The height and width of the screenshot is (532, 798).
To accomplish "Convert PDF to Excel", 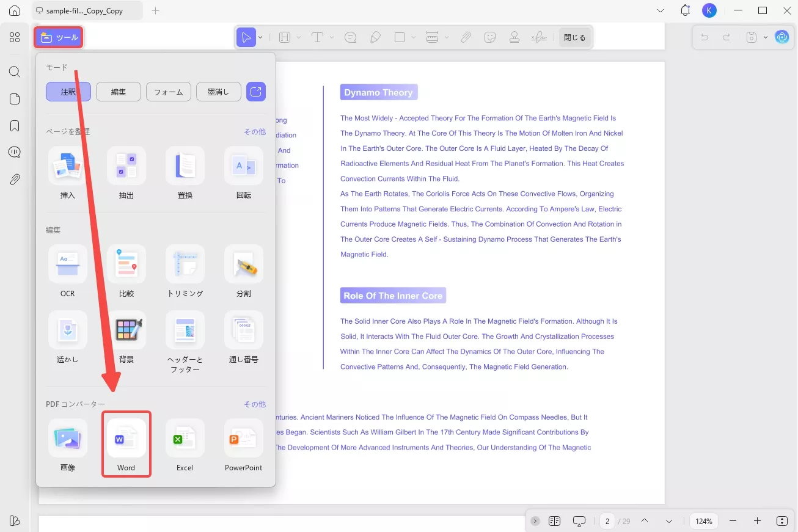I will (185, 445).
